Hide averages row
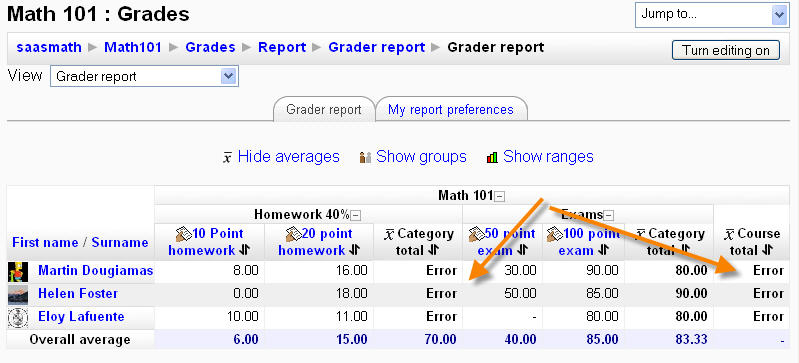Image resolution: width=799 pixels, height=363 pixels. (x=281, y=157)
